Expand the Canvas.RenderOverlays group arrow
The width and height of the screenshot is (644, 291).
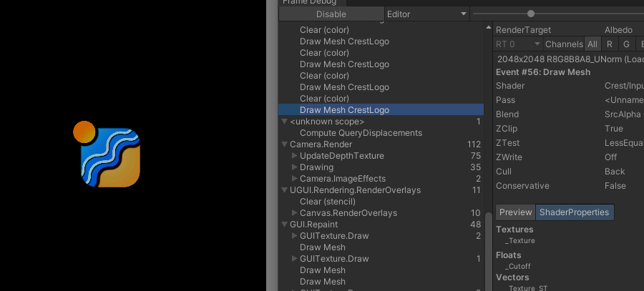(294, 213)
